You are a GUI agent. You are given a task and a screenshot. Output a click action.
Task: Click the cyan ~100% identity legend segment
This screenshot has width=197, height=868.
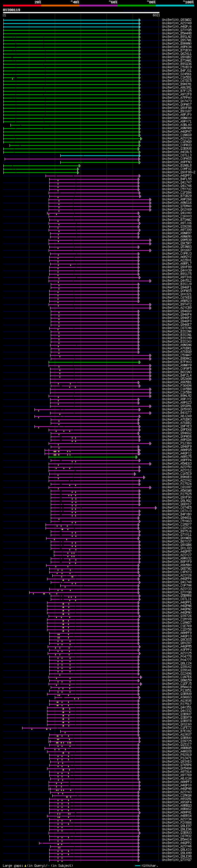coord(175,6)
